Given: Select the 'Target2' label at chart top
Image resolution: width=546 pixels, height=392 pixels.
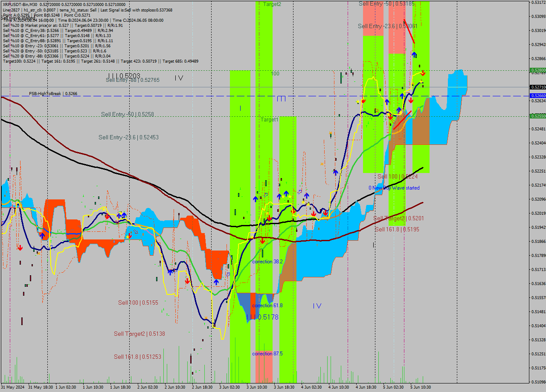Looking at the screenshot, I should pos(272,4).
